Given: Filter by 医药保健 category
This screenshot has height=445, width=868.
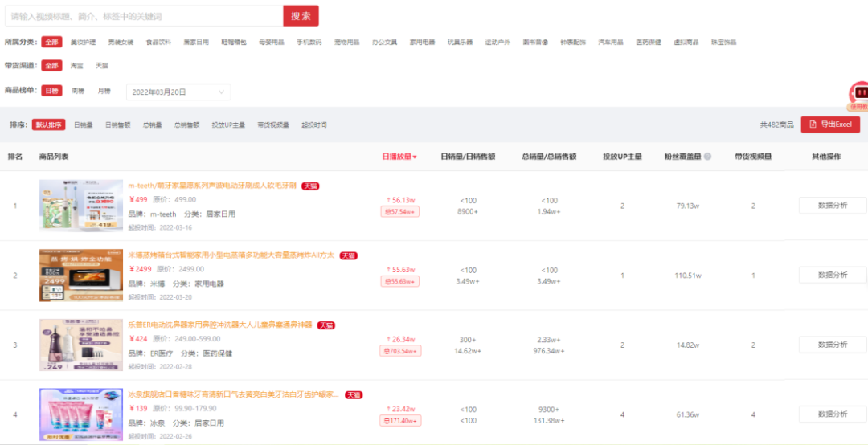Looking at the screenshot, I should pos(649,42).
